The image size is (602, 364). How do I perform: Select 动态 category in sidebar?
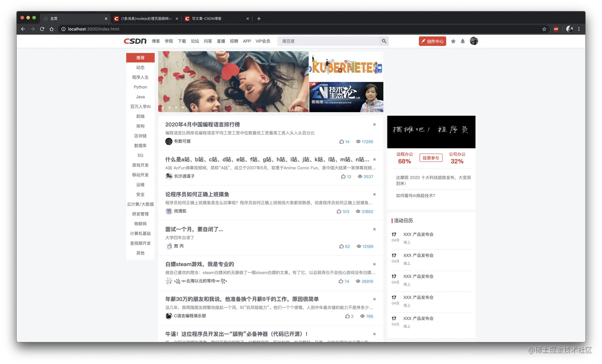pos(140,68)
